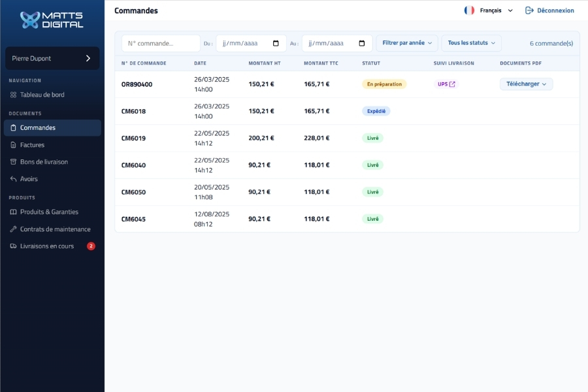Click the Déconnexion exit arrow icon
This screenshot has width=588, height=392.
[x=529, y=10]
